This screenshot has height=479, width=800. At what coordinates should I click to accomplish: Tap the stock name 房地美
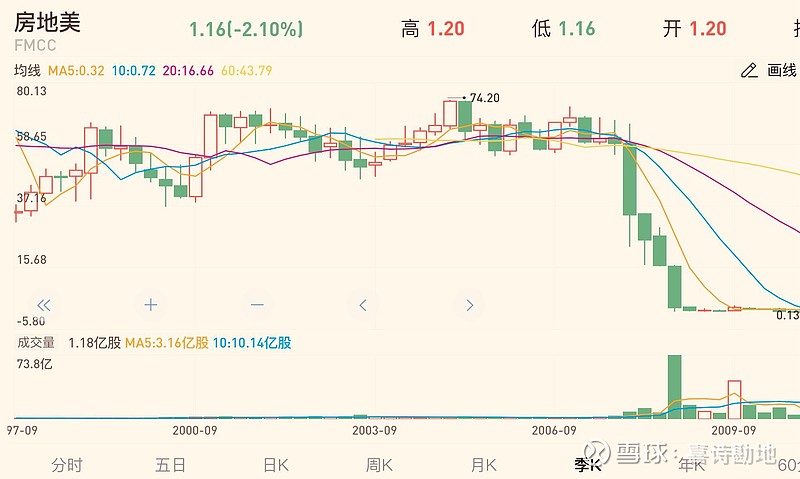(x=47, y=22)
